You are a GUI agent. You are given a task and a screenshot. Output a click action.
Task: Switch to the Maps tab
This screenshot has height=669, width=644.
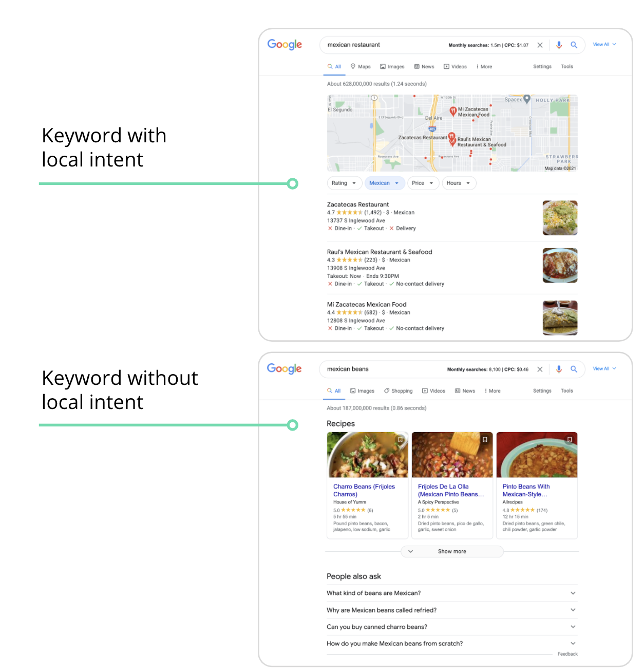point(360,66)
